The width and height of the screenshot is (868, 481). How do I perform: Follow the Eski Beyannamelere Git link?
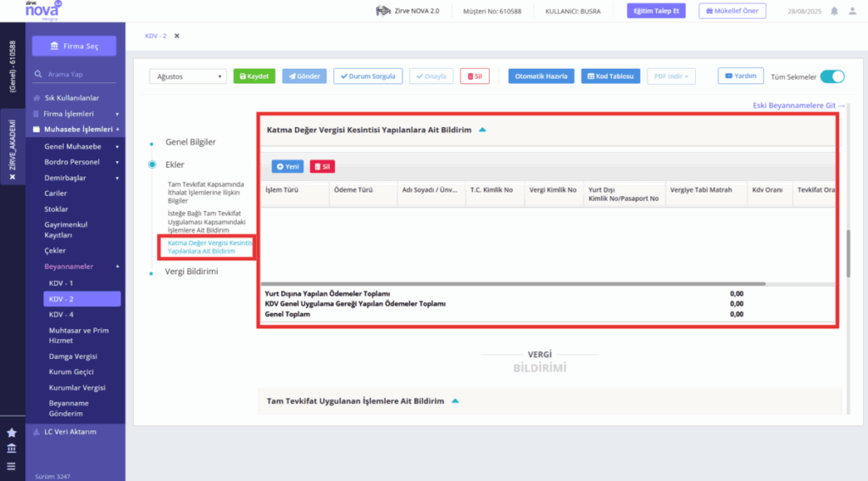pyautogui.click(x=798, y=105)
